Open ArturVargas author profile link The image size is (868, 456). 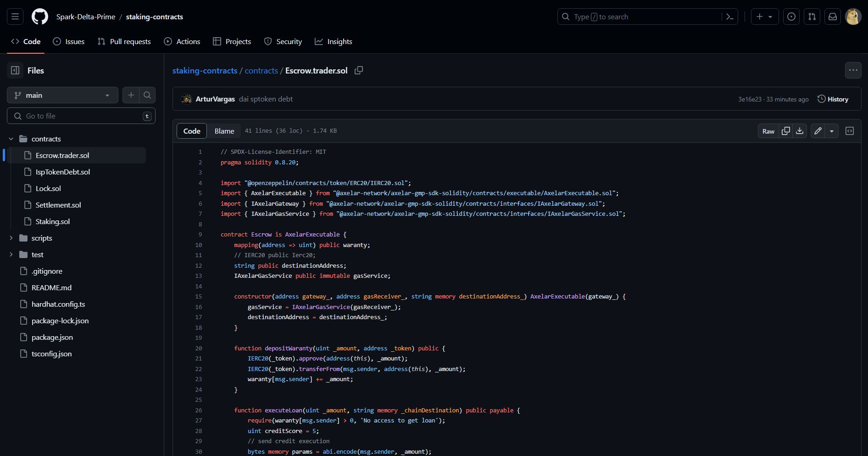point(215,99)
